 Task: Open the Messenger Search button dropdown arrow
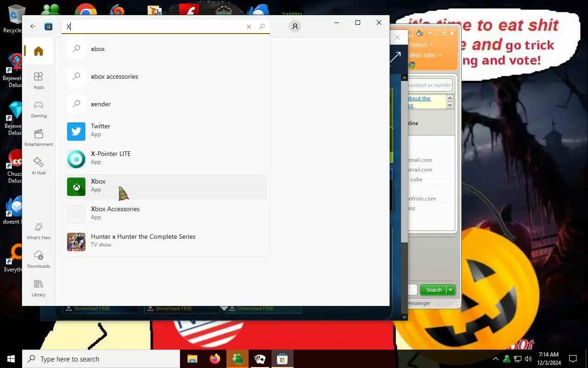(x=451, y=290)
